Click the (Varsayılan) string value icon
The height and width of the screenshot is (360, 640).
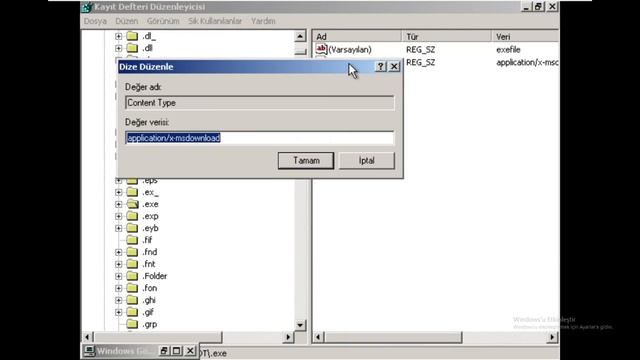[321, 49]
